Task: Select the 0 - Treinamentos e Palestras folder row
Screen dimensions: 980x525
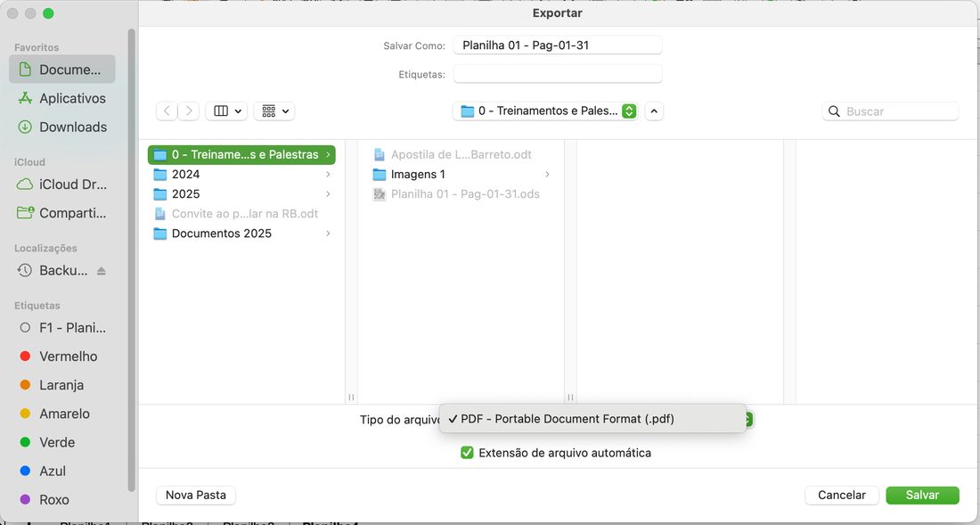Action: [x=241, y=154]
